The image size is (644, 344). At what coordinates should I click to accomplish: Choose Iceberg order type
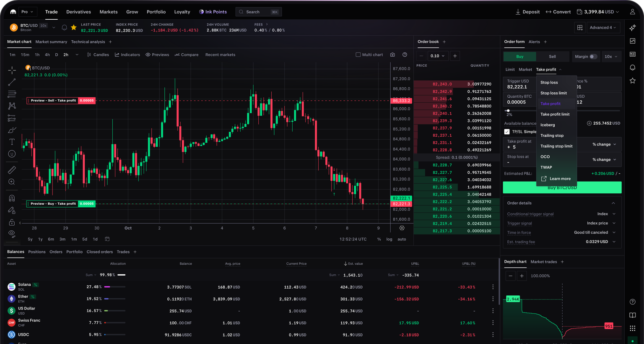(548, 125)
